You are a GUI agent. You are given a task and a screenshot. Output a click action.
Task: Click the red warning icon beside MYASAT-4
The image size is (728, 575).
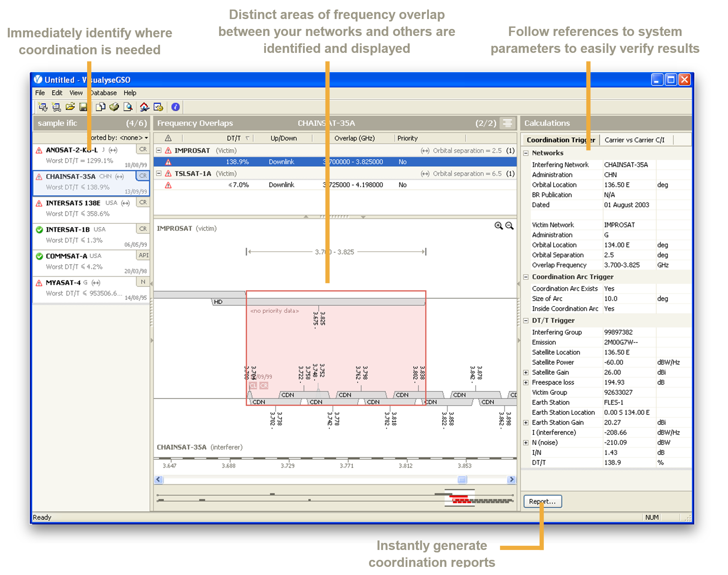pos(40,283)
